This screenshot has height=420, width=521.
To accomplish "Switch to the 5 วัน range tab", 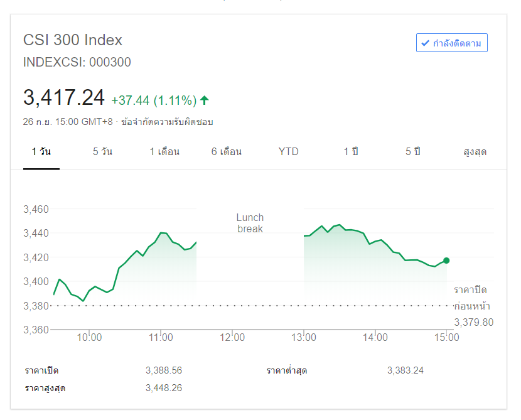I will click(x=102, y=152).
